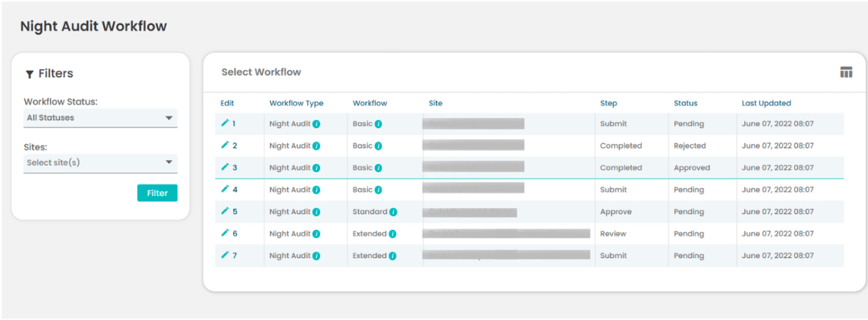Click the Site column header

pos(435,103)
